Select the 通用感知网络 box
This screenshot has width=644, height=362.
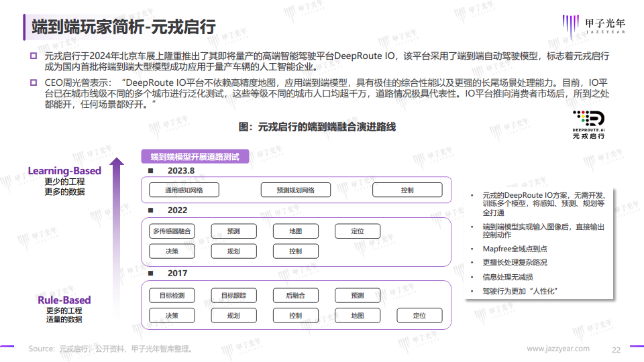[x=184, y=190]
